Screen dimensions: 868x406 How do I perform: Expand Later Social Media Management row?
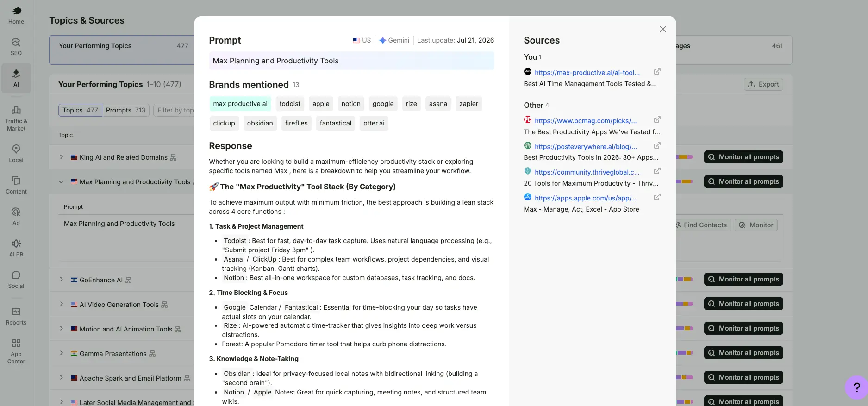[x=61, y=402]
